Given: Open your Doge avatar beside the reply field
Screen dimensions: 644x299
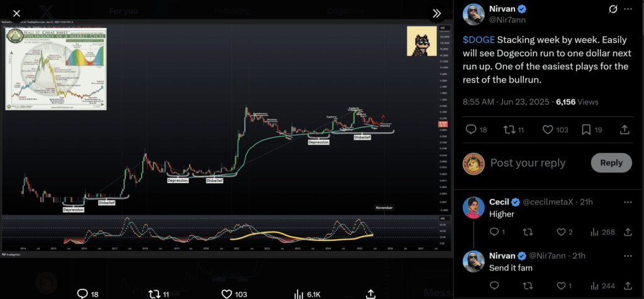Looking at the screenshot, I should tap(473, 163).
